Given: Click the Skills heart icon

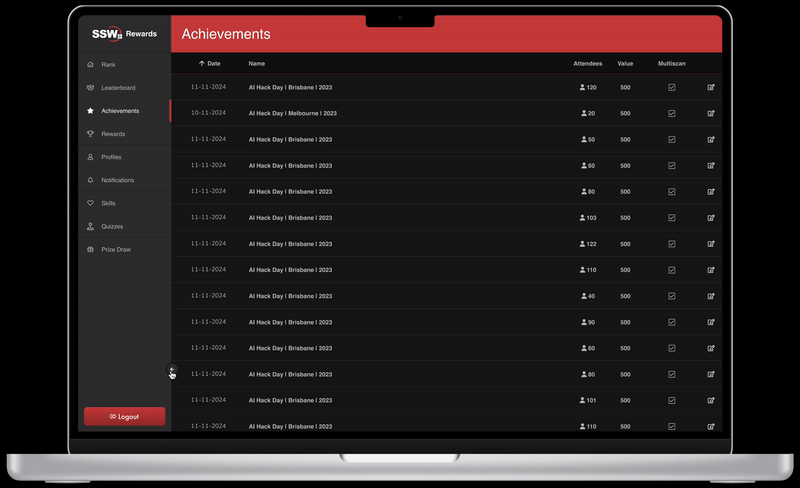Looking at the screenshot, I should click(x=91, y=203).
